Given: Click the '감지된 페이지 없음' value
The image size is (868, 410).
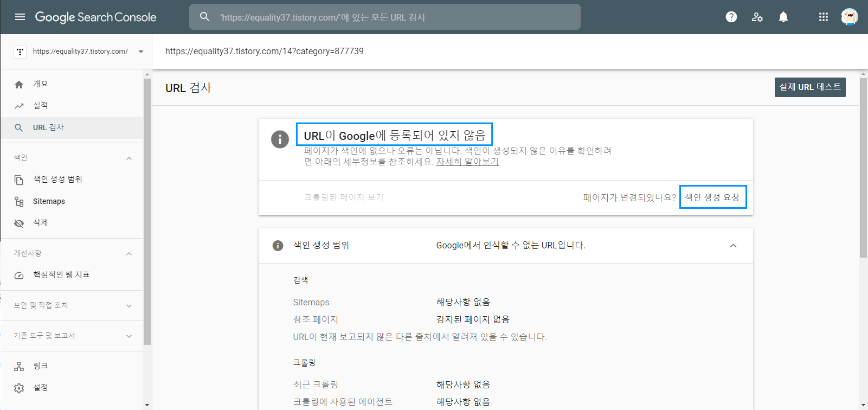Looking at the screenshot, I should (473, 319).
